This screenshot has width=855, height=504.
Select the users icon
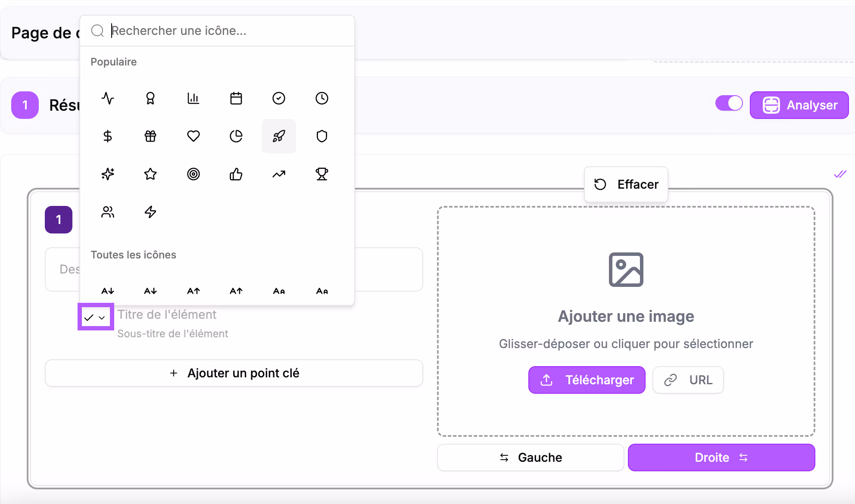point(107,212)
